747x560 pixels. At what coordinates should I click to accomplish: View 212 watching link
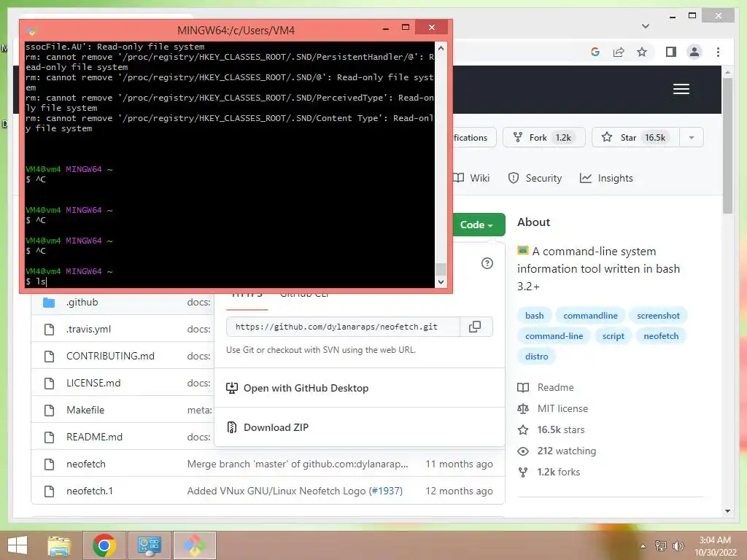(x=566, y=451)
